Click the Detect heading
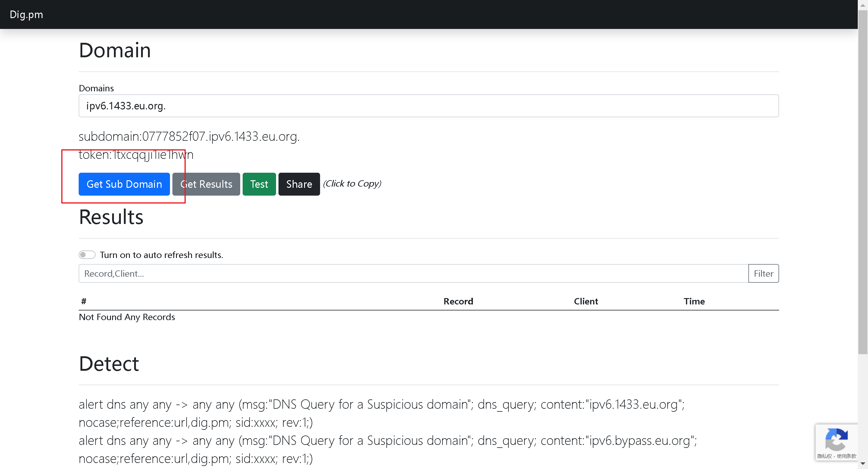This screenshot has width=868, height=469. [x=109, y=364]
